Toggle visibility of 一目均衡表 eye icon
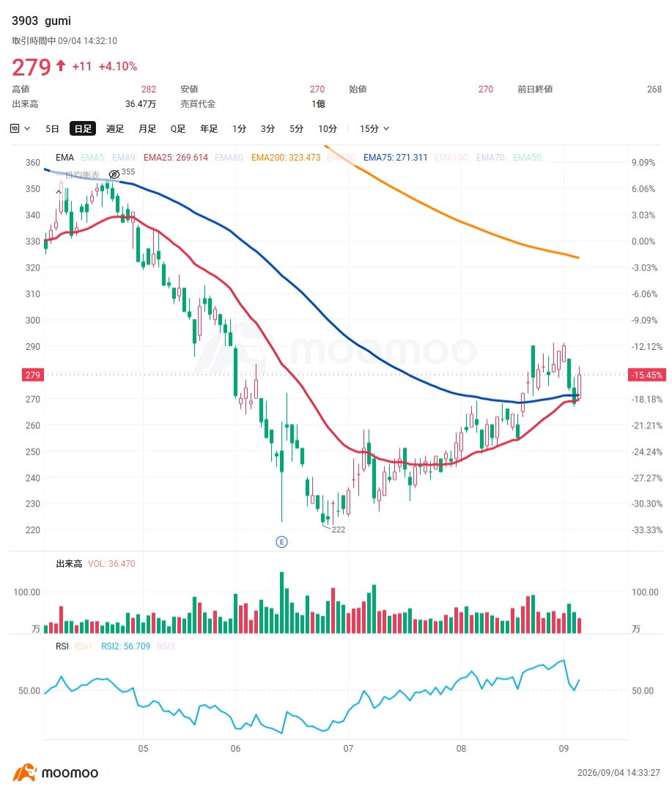 point(114,175)
